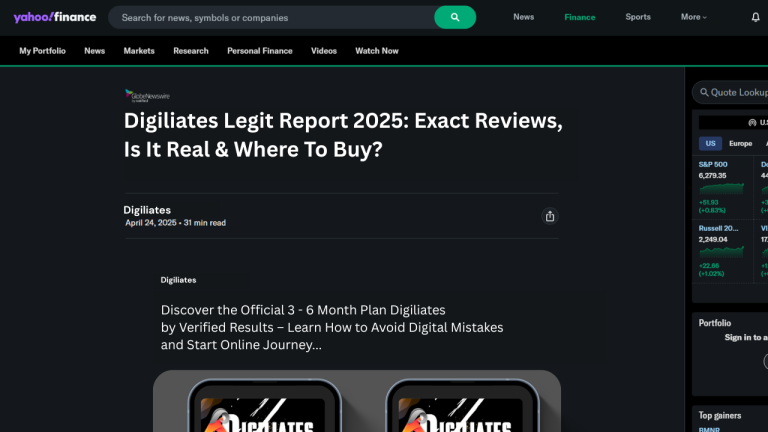Open Personal Finance navigation item

coord(260,51)
